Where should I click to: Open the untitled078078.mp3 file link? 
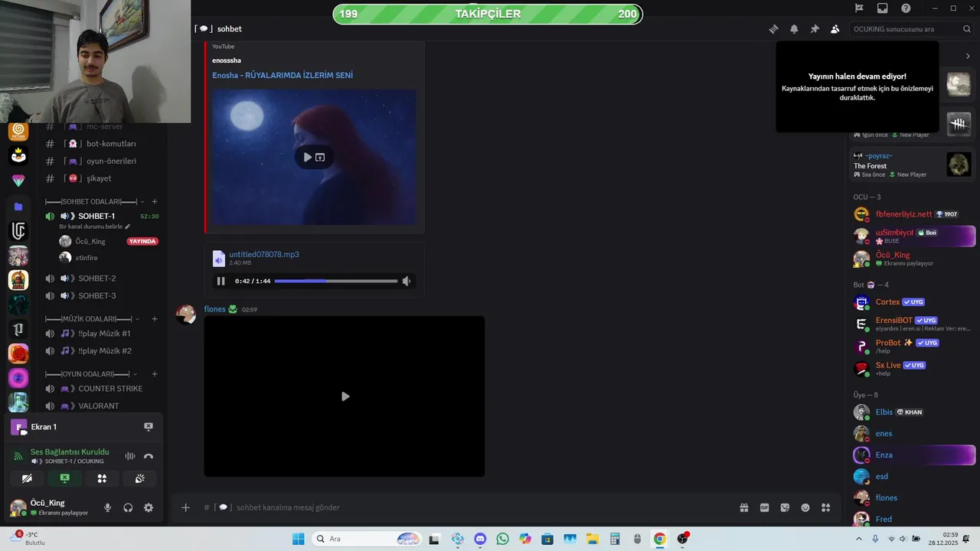point(264,254)
